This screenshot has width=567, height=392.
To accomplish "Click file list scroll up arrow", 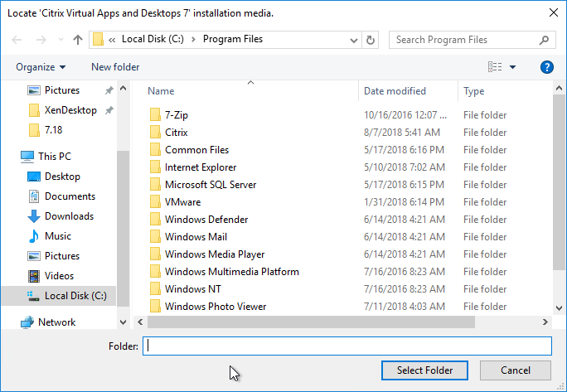I will [x=559, y=88].
